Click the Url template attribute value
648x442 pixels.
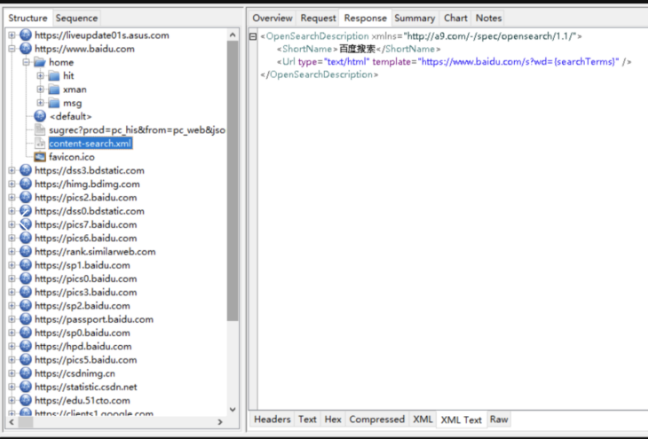click(518, 62)
